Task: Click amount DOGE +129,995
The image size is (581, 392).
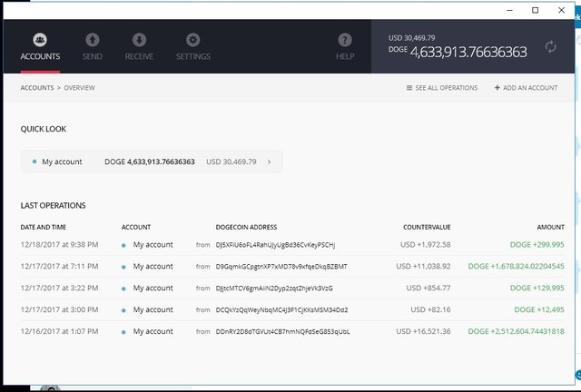Action: point(537,288)
